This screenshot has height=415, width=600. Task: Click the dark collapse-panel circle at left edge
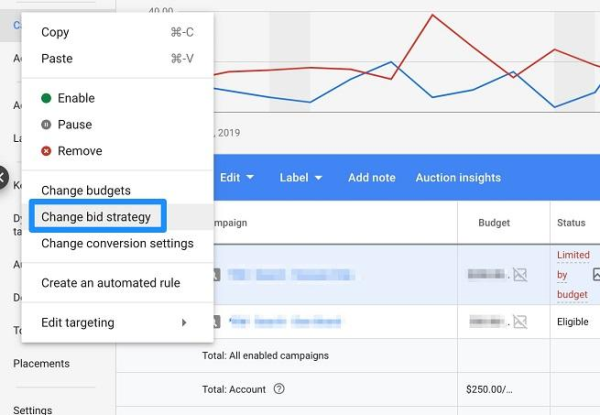coord(3,178)
